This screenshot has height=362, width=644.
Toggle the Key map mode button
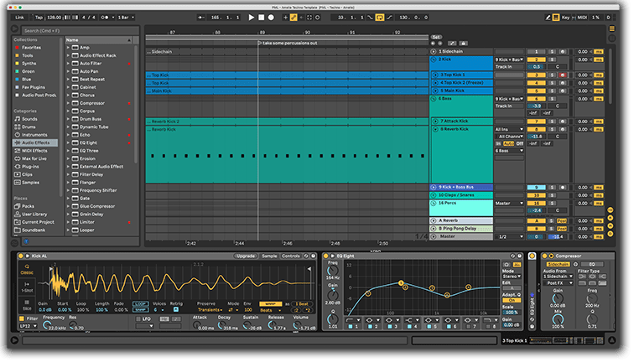(x=565, y=18)
